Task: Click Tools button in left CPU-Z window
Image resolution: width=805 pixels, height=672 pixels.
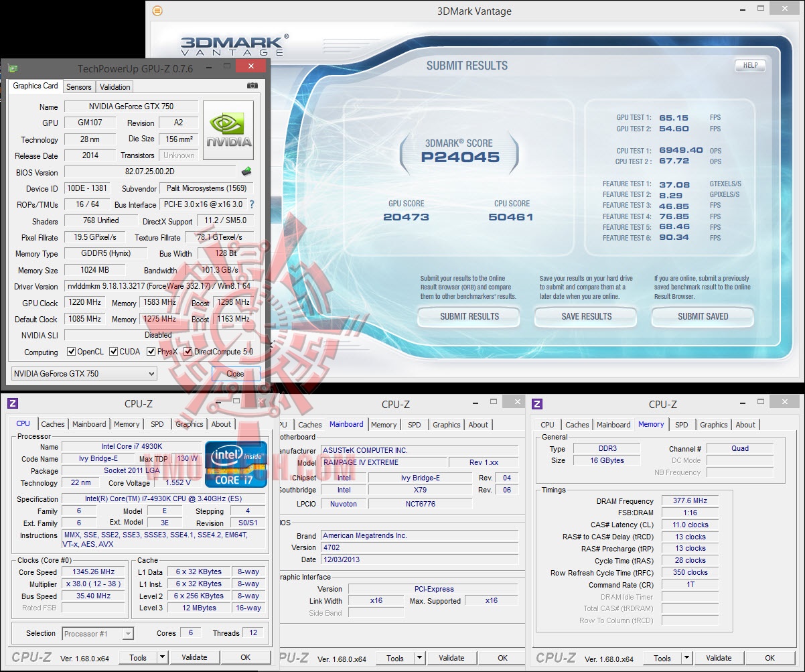Action: (x=138, y=658)
